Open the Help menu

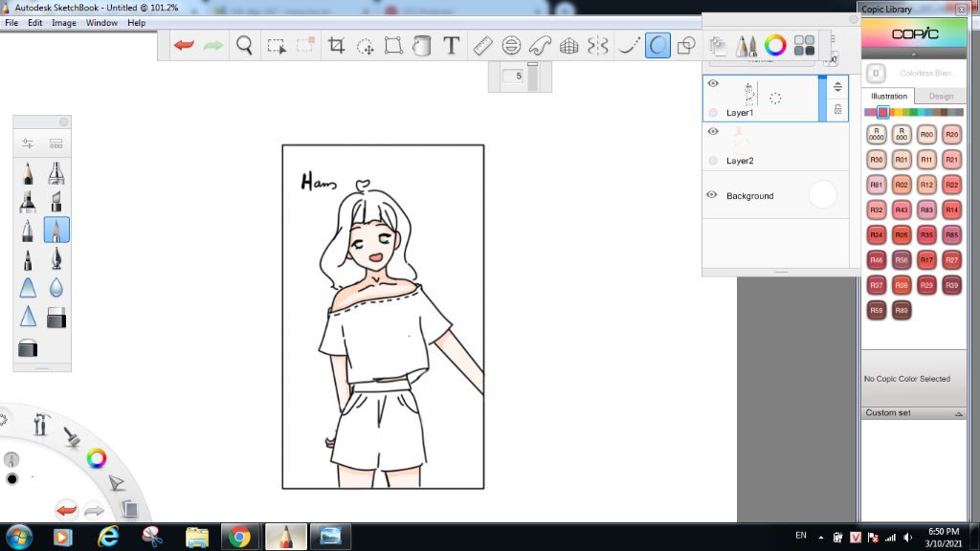[x=136, y=23]
